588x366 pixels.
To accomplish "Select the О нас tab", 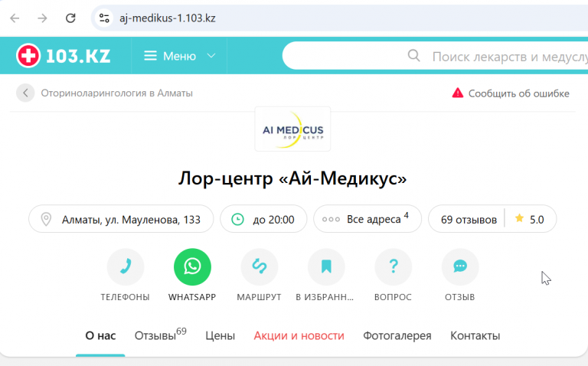I will 100,335.
